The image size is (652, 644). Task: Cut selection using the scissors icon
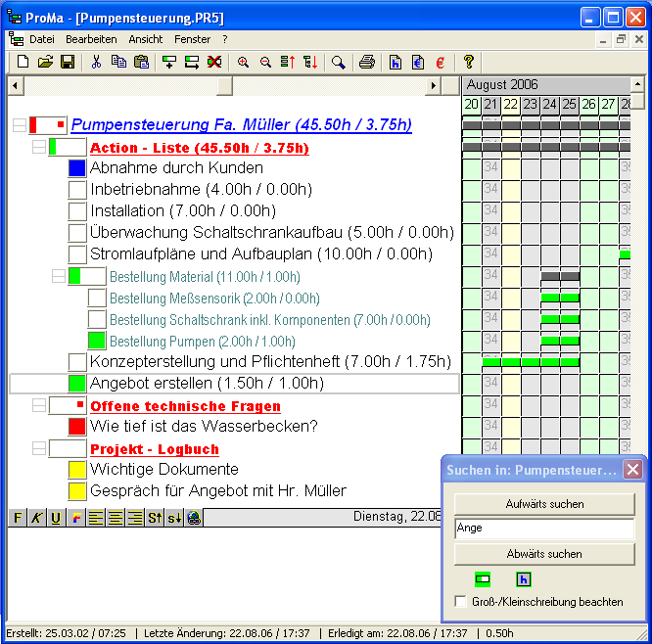(x=96, y=62)
